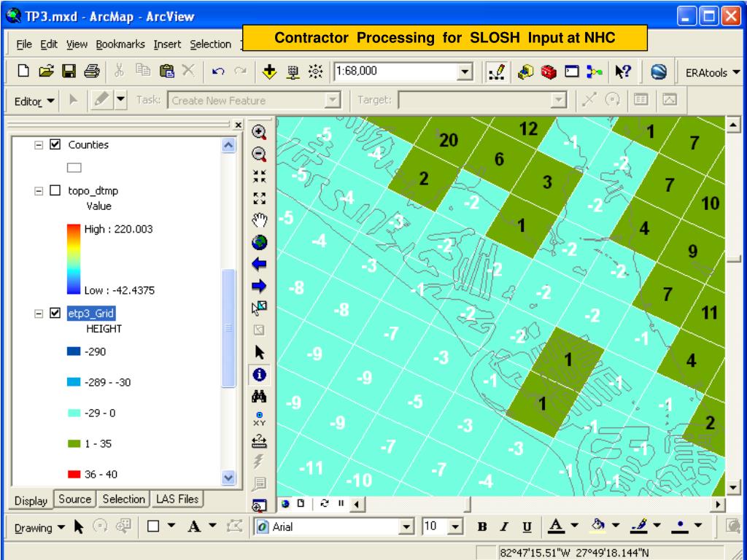Collapse the Counties layer tree node

click(x=39, y=145)
